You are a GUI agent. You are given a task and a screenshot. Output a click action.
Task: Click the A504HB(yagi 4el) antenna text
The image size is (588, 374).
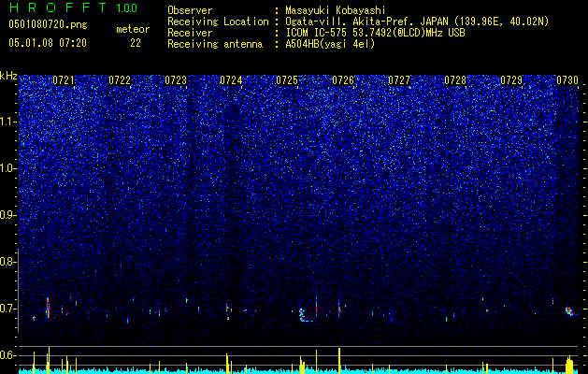click(330, 44)
